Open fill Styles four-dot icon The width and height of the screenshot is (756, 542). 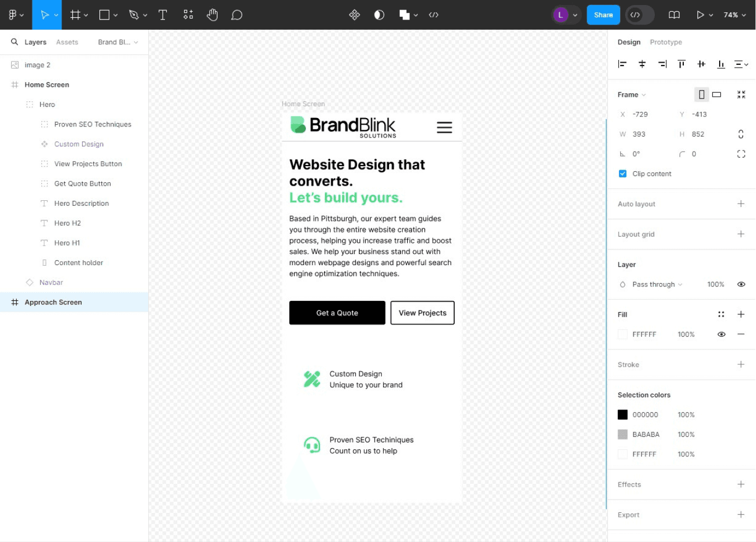click(721, 314)
